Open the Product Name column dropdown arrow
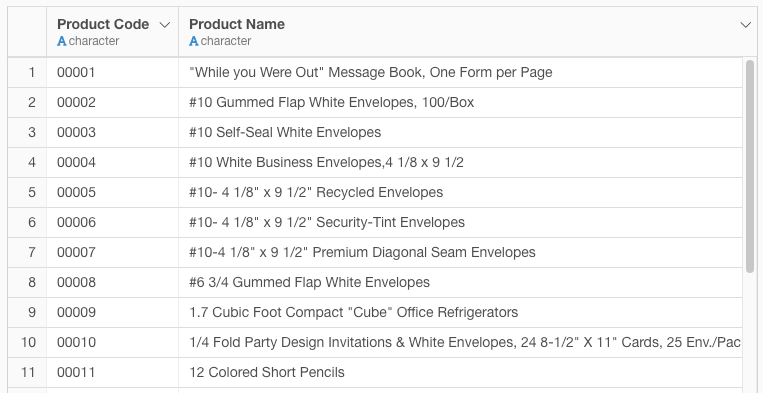The image size is (763, 393). coord(745,25)
